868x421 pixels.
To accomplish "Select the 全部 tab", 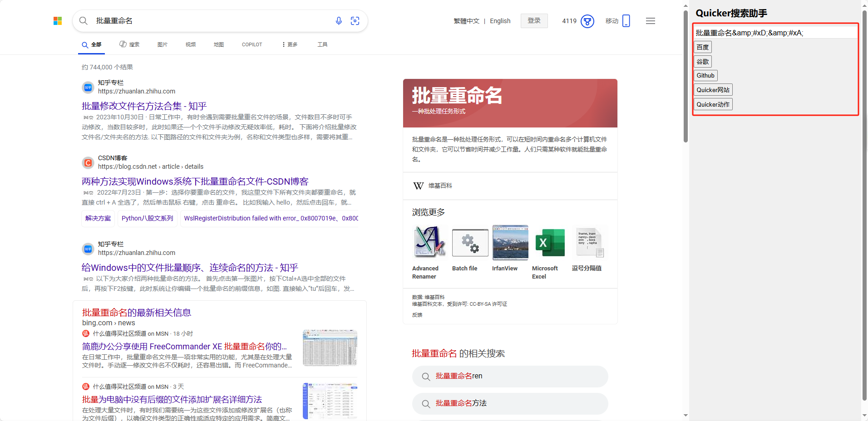I will coord(92,44).
